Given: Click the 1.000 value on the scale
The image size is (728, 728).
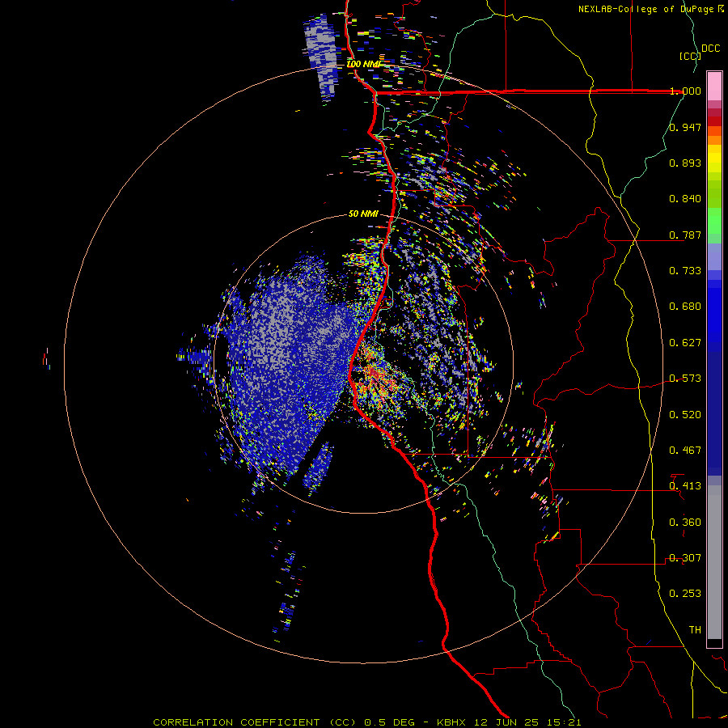Looking at the screenshot, I should point(685,91).
